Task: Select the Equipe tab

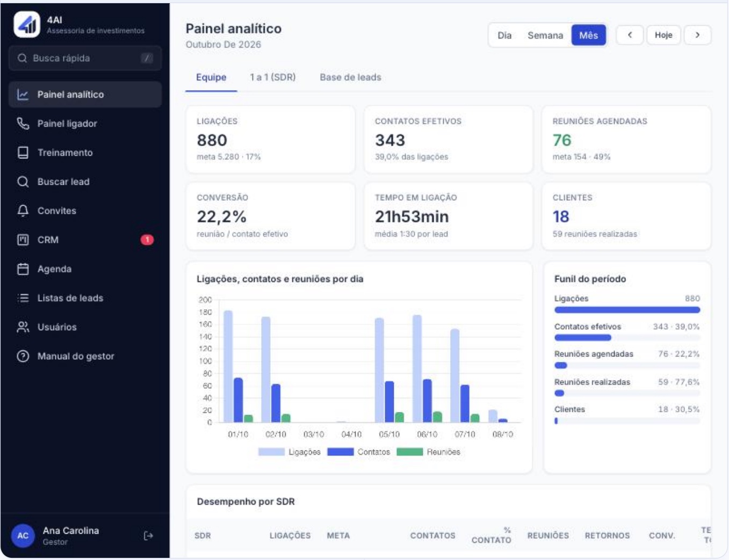Action: tap(211, 77)
